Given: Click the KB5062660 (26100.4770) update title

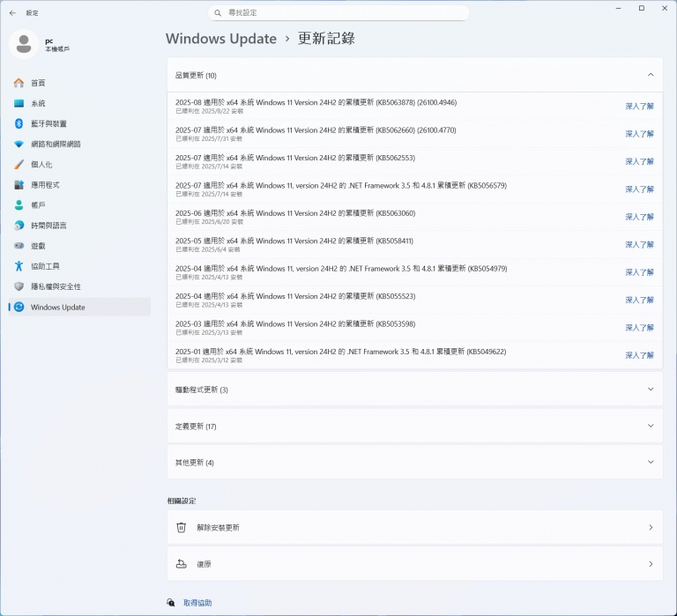Looking at the screenshot, I should pyautogui.click(x=316, y=130).
